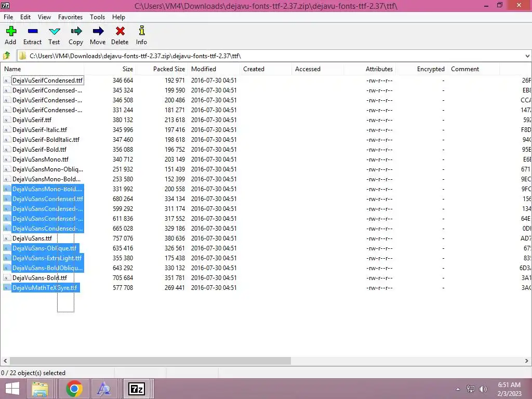The width and height of the screenshot is (532, 399).
Task: Click font icon of DejaVuSans.ttf
Action: tap(6, 238)
